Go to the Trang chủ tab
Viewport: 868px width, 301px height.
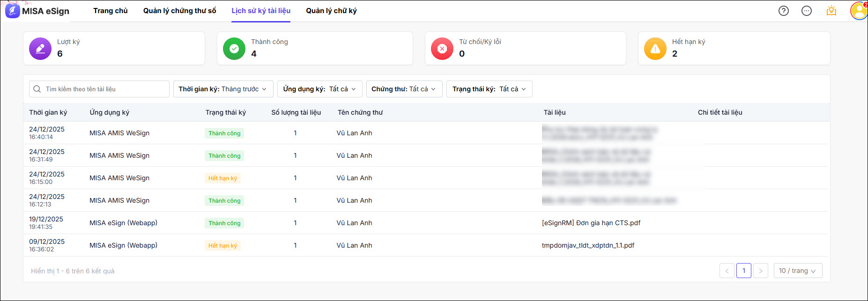coord(111,11)
